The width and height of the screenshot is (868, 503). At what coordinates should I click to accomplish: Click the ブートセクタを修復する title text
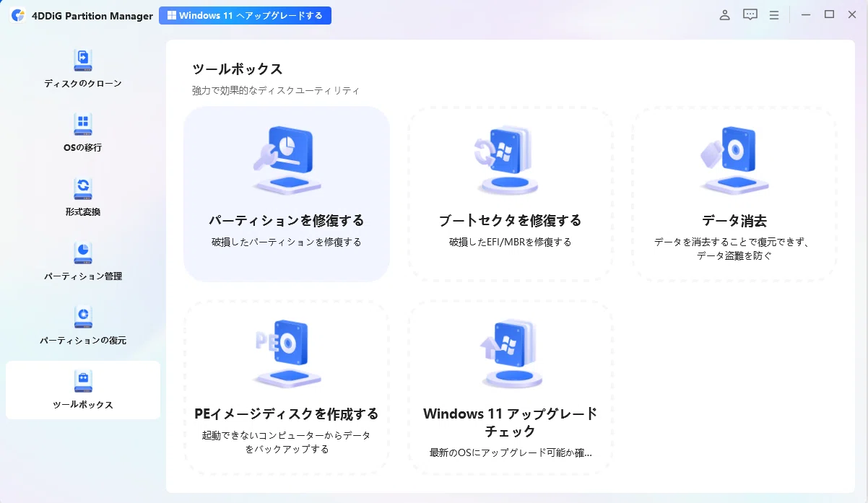pos(510,221)
